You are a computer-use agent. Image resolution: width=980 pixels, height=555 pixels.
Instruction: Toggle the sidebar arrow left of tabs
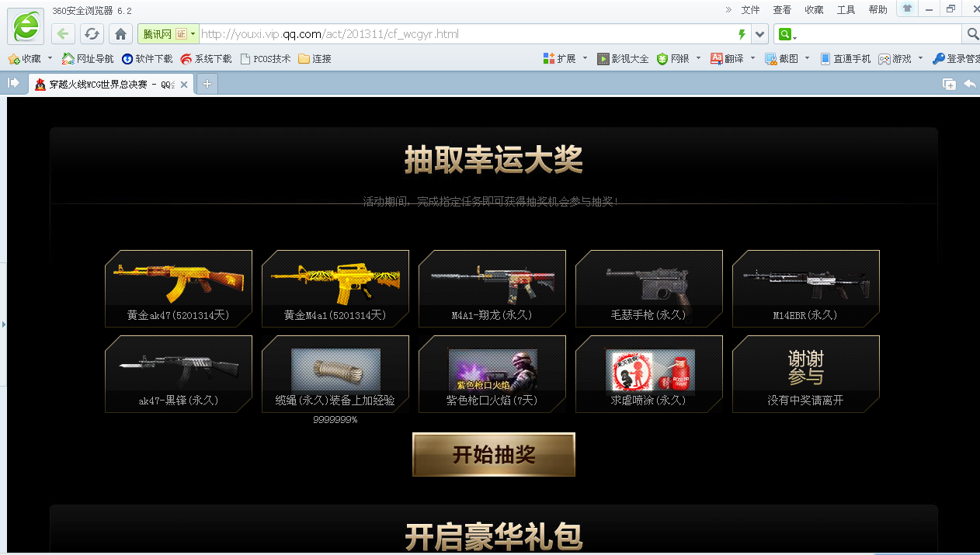pos(13,83)
